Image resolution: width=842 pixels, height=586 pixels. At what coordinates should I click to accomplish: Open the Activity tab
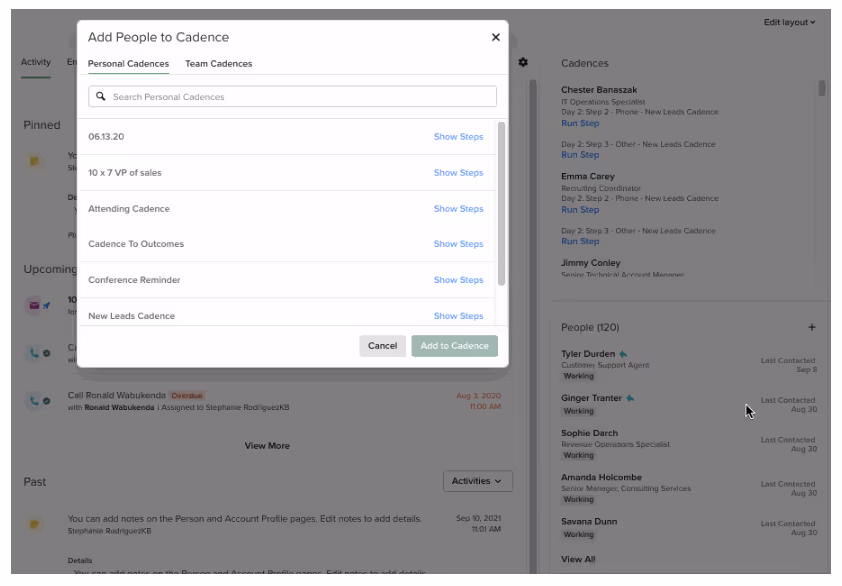pyautogui.click(x=35, y=62)
